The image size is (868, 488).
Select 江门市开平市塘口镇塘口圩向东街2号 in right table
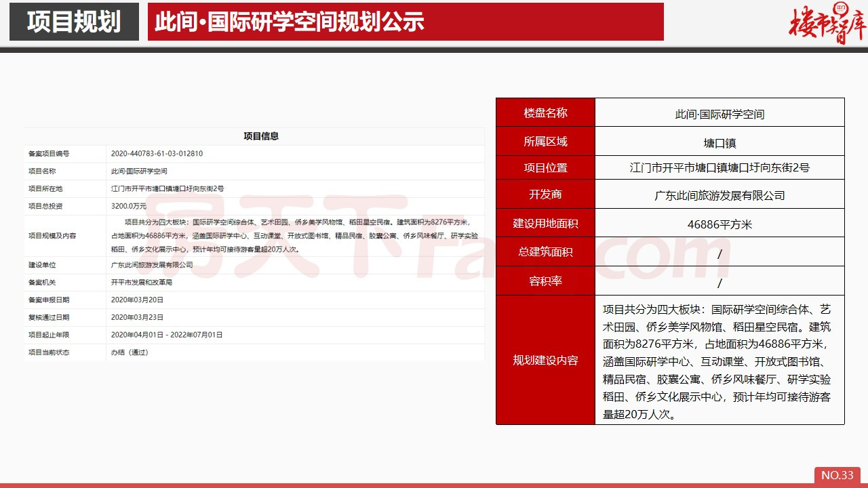tap(719, 168)
